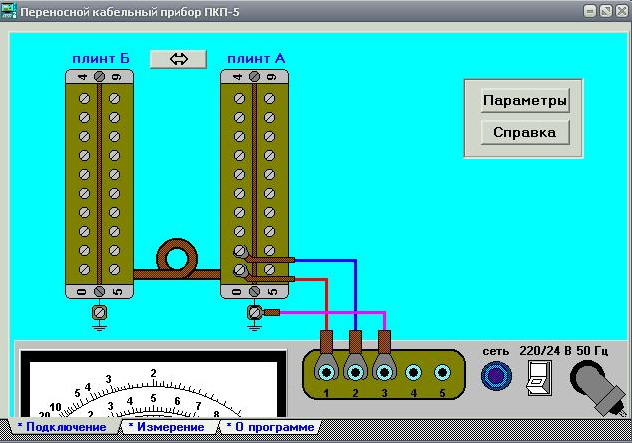Close the ПКП-5 window
Viewport: 632px width, 443px height.
622,11
